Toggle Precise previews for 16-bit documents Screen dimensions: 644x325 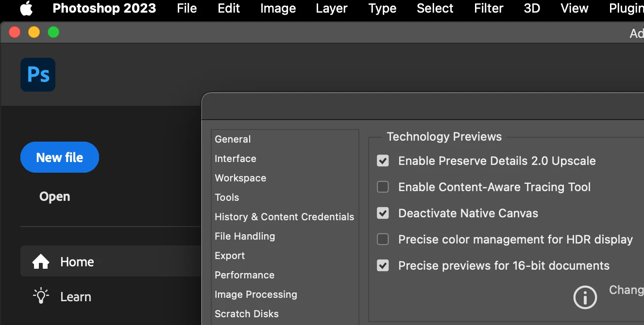pyautogui.click(x=383, y=265)
